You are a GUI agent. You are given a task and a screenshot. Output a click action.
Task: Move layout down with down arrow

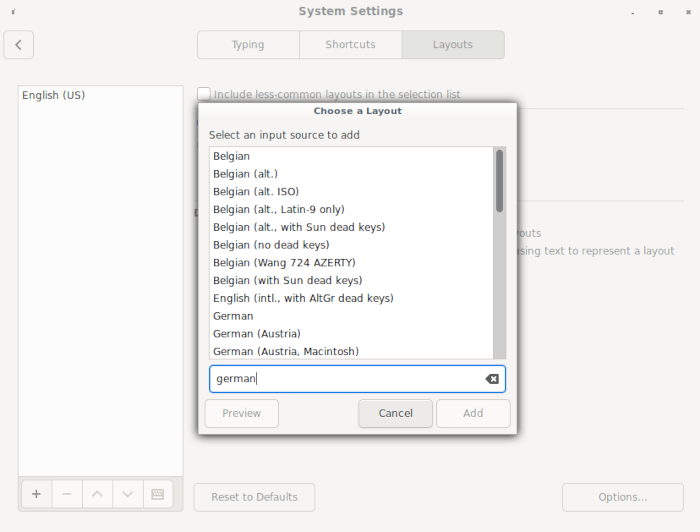[x=128, y=494]
